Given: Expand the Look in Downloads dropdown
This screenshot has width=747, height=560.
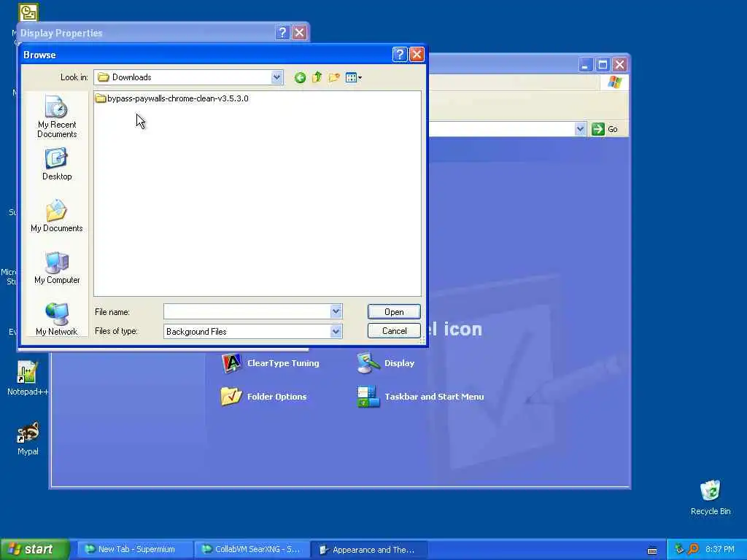Looking at the screenshot, I should click(276, 77).
